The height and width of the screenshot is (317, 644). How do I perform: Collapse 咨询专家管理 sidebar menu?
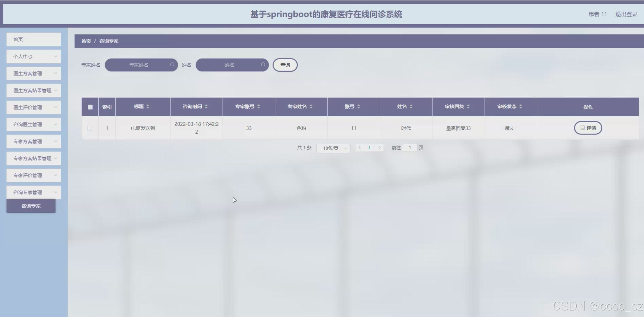(x=34, y=192)
